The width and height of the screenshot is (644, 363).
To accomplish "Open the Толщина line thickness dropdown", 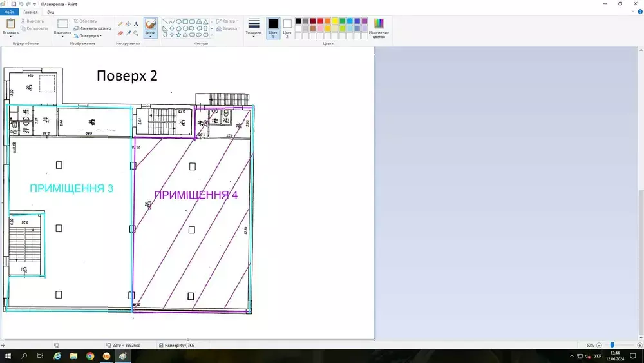I will click(254, 32).
